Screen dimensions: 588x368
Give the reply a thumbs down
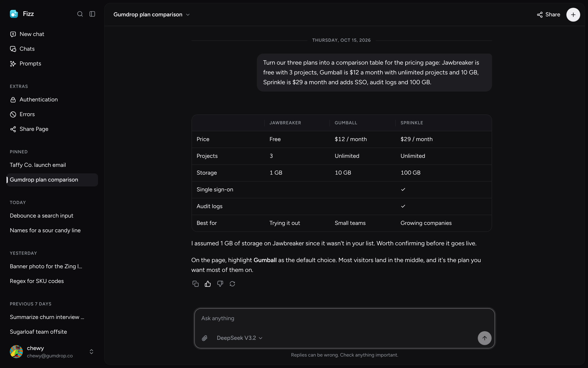220,284
